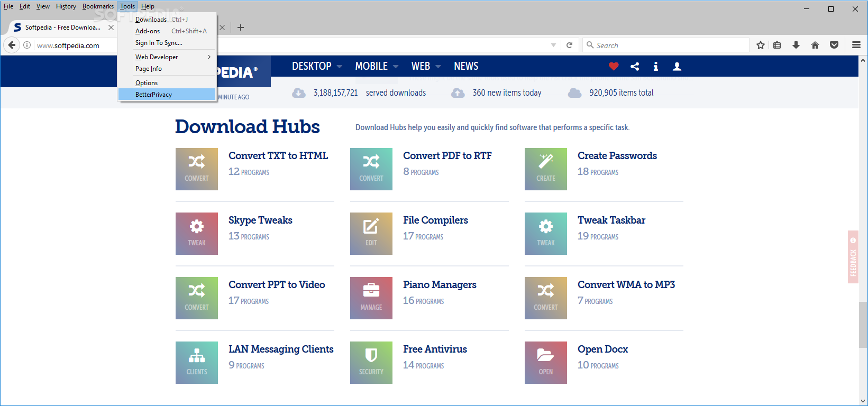868x406 pixels.
Task: Open the Help menu
Action: pos(148,6)
